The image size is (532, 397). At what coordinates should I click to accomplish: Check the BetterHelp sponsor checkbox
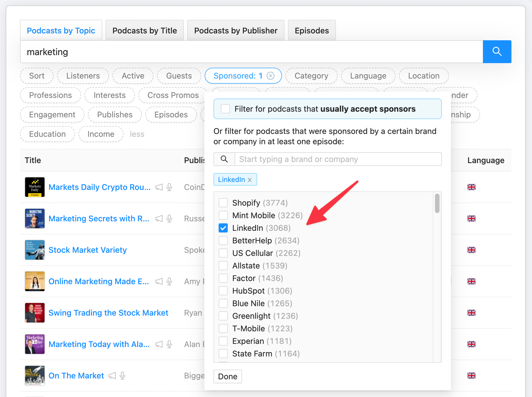223,240
